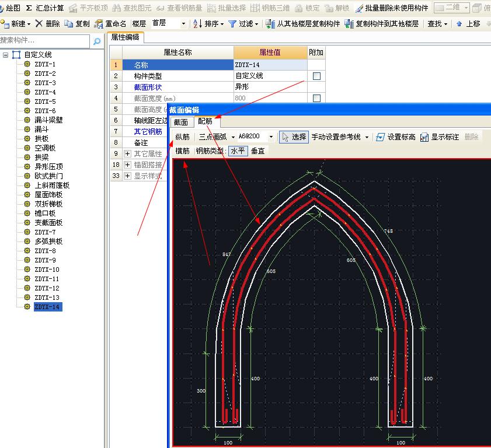Switch to the 截面 tab
This screenshot has height=448, width=491.
coord(181,122)
